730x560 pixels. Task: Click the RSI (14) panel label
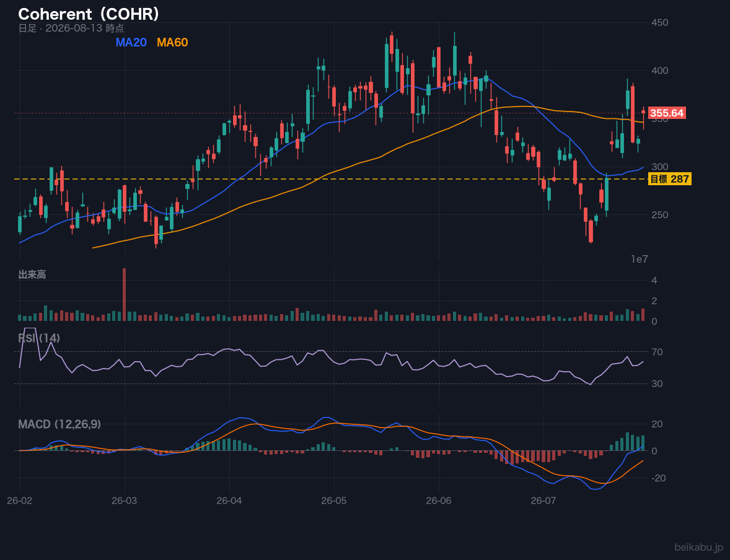click(39, 338)
